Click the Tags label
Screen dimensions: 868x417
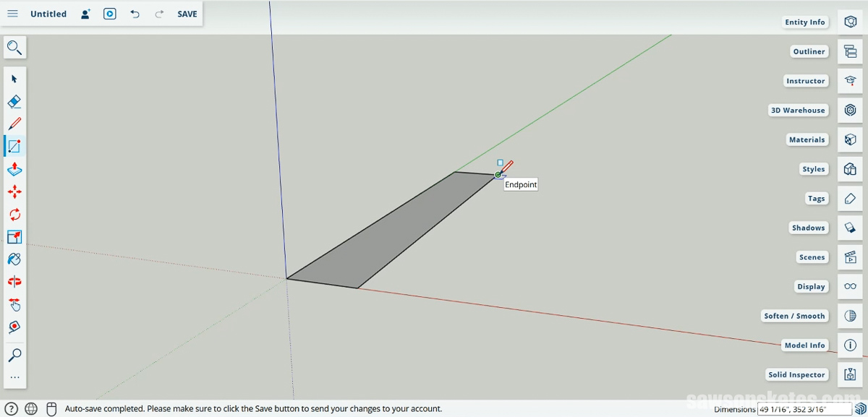[x=816, y=198]
